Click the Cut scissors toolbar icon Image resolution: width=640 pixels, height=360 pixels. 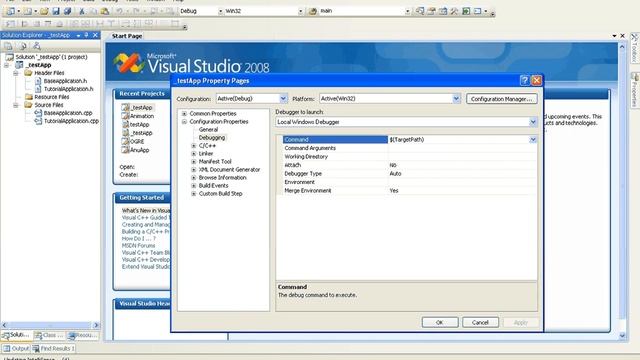(x=82, y=11)
